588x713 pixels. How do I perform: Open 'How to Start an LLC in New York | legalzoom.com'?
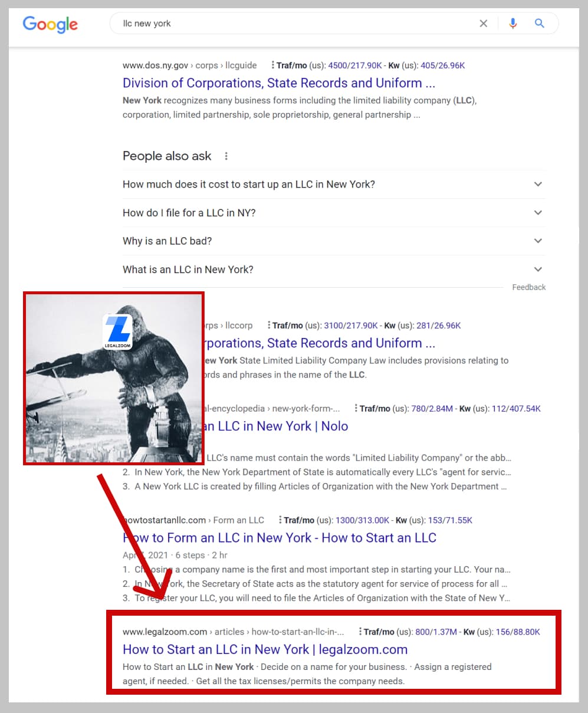(x=265, y=649)
